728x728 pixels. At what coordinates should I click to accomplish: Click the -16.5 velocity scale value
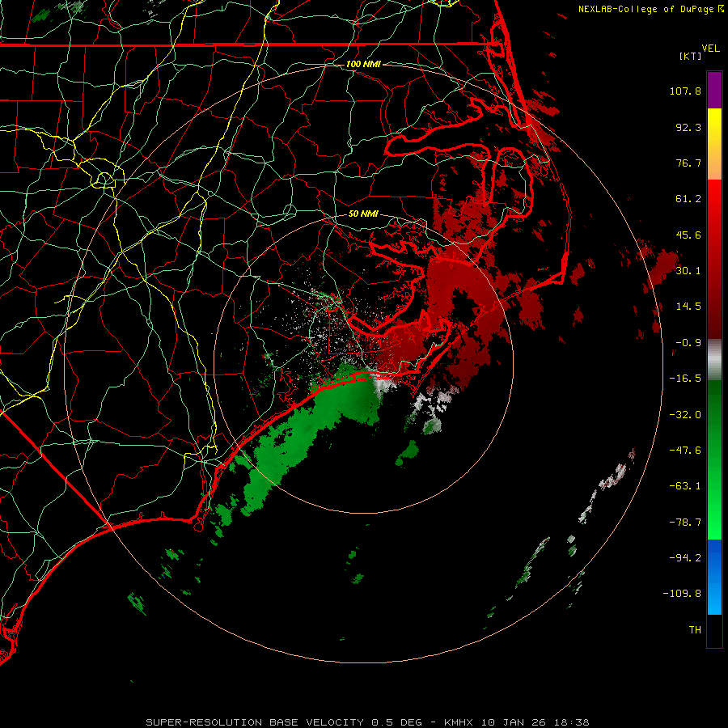[685, 379]
